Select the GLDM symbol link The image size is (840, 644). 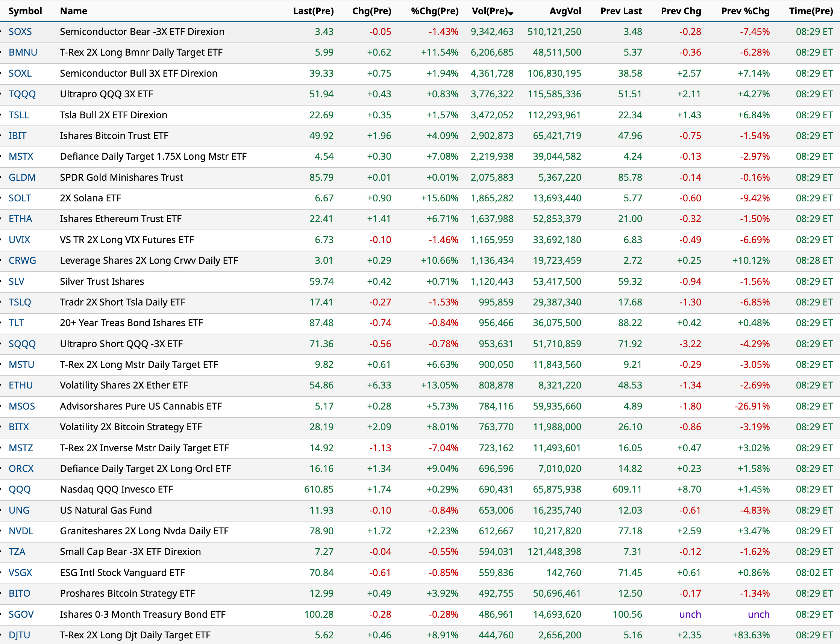coord(22,177)
